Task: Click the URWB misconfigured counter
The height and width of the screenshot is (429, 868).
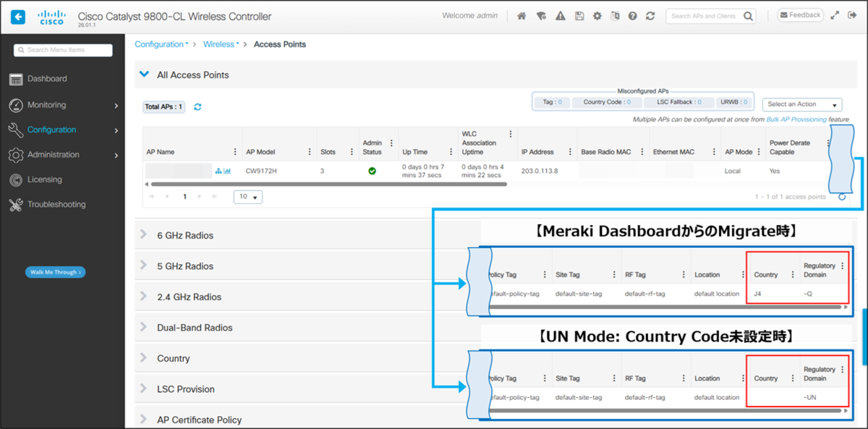Action: coord(733,103)
